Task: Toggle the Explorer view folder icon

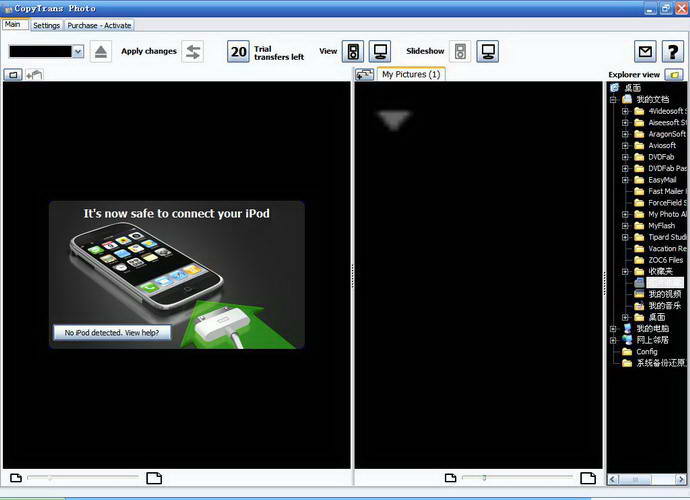Action: (x=674, y=75)
